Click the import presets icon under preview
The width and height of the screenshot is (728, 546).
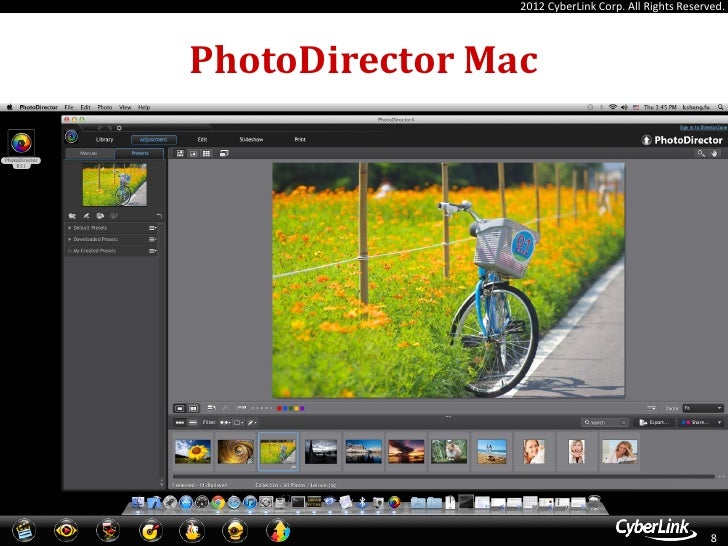[x=73, y=215]
